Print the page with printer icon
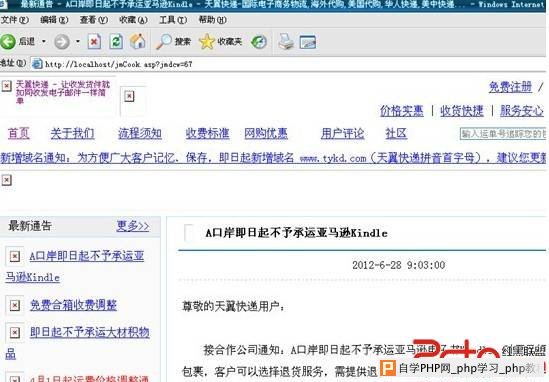 coord(286,41)
